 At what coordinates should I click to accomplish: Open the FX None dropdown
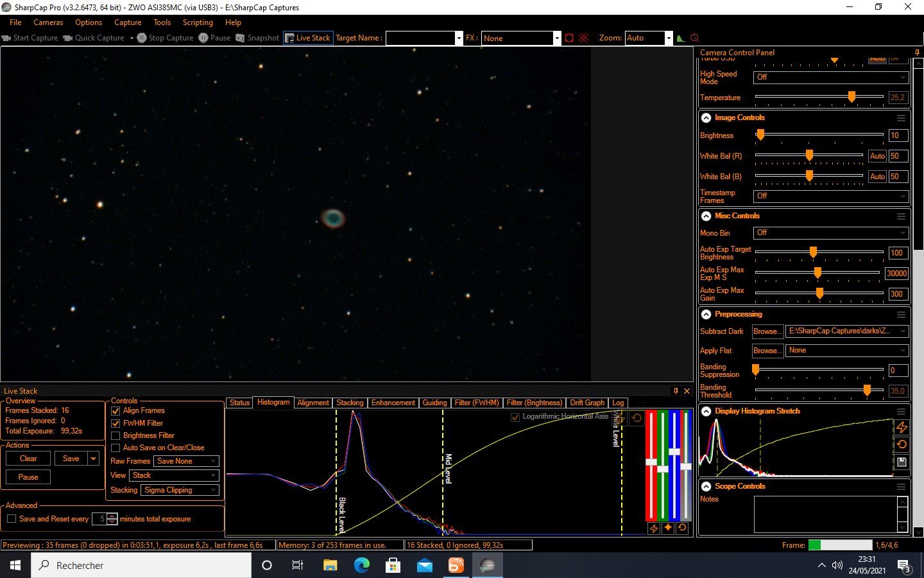pyautogui.click(x=557, y=38)
